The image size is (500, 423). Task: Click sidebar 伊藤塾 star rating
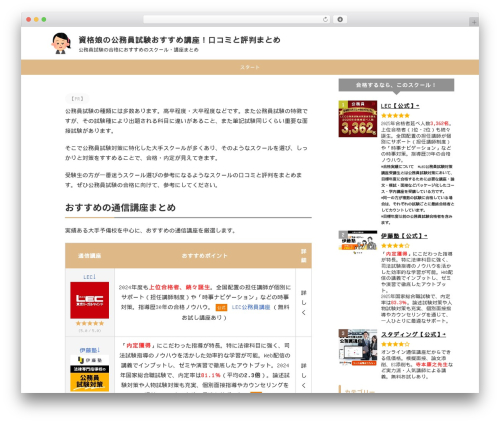395,246
